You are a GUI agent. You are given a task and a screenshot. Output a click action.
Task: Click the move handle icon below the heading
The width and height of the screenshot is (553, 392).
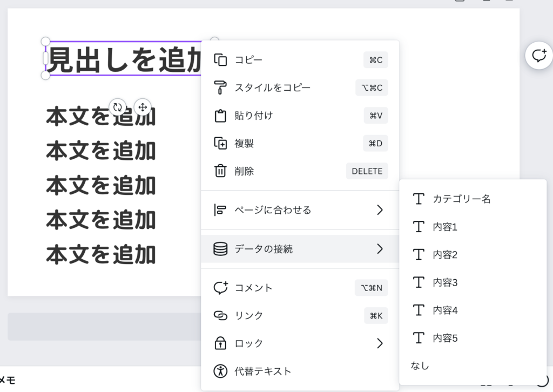(x=143, y=107)
